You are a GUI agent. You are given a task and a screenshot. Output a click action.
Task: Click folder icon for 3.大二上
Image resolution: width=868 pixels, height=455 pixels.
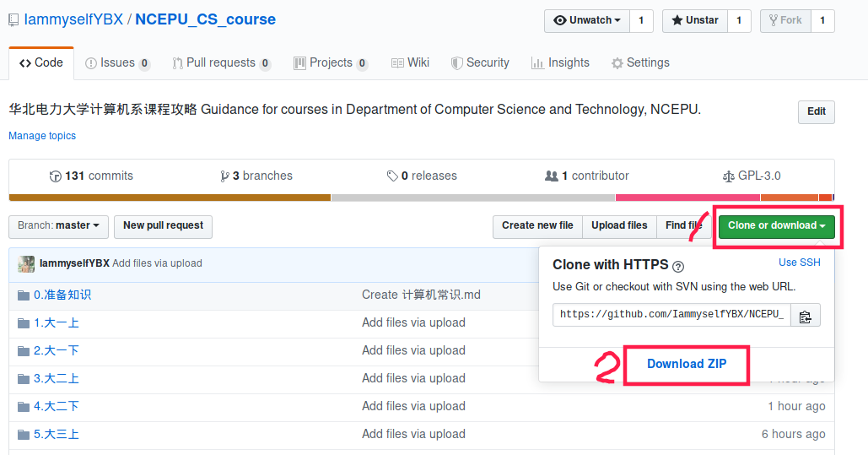click(24, 379)
